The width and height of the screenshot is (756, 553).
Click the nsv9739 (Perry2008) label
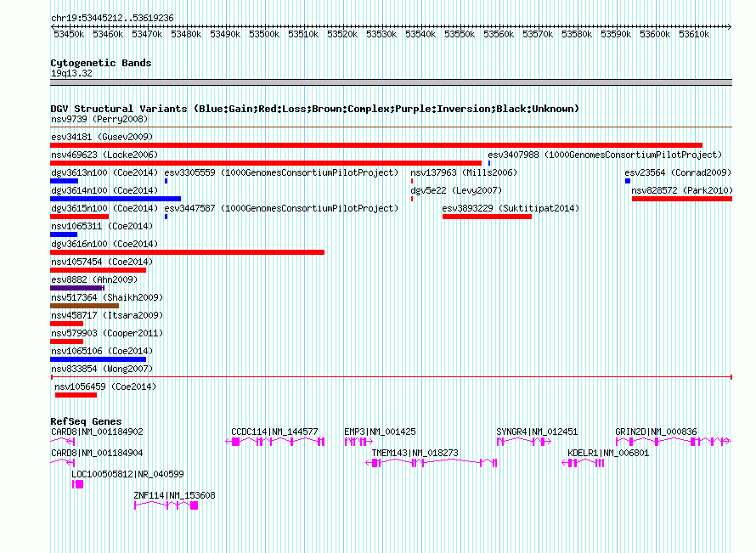click(99, 119)
